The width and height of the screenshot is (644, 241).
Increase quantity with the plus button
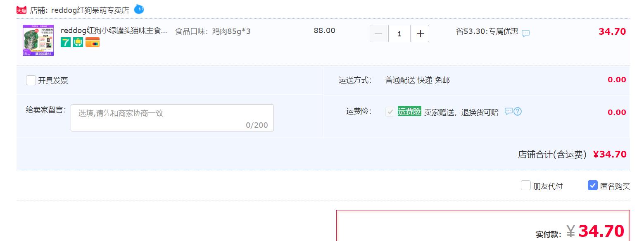421,33
